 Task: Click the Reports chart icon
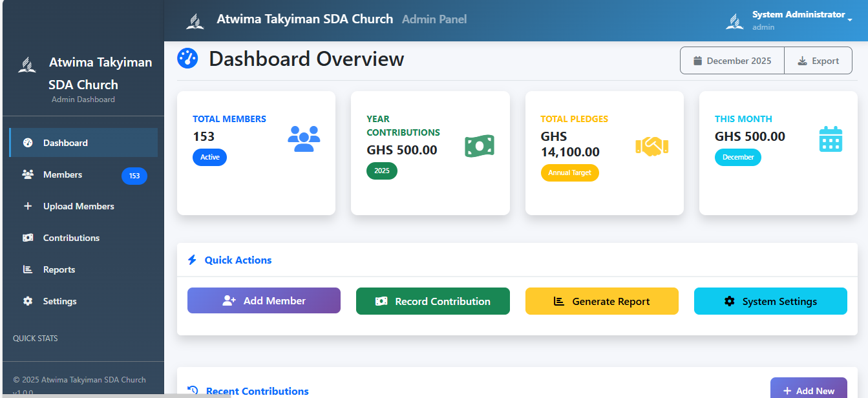(28, 269)
